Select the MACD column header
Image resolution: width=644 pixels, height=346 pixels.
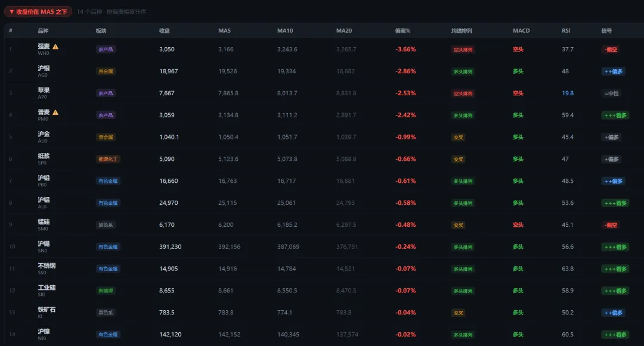tap(521, 30)
